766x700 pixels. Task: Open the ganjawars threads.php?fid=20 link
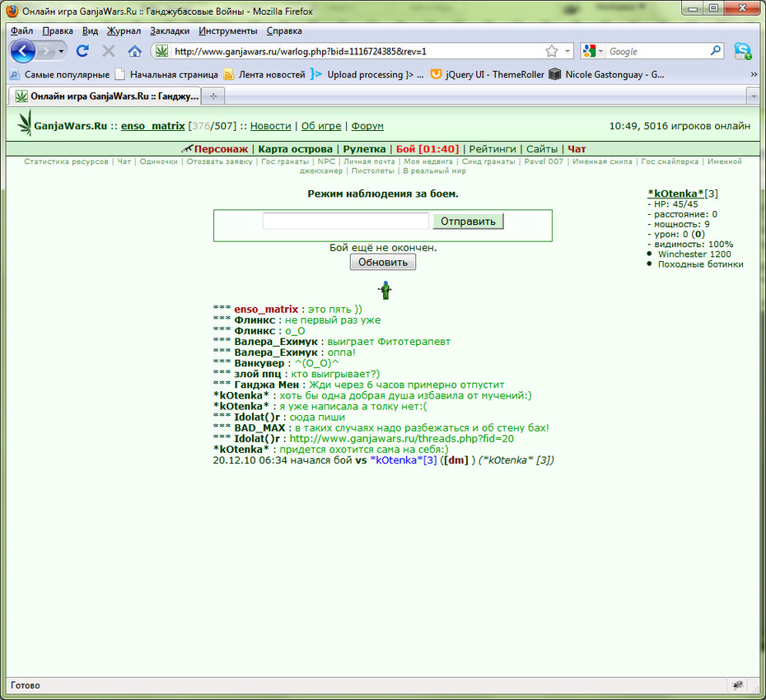[x=402, y=439]
